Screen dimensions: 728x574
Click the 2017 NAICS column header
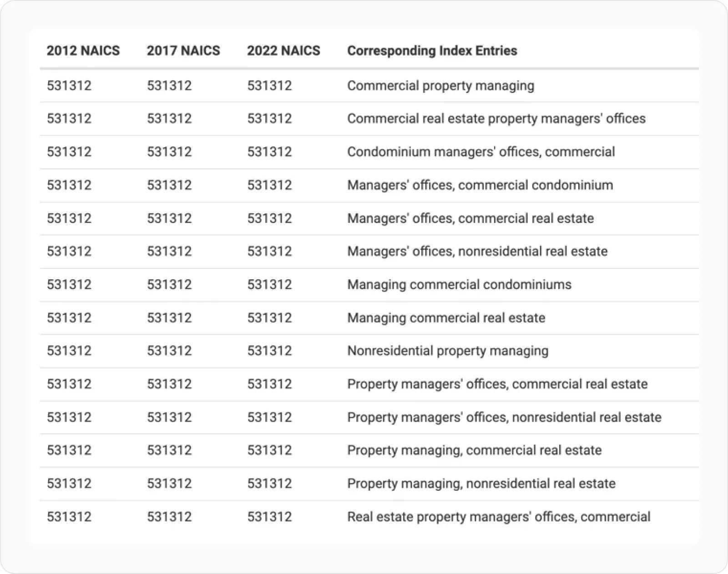pyautogui.click(x=183, y=50)
